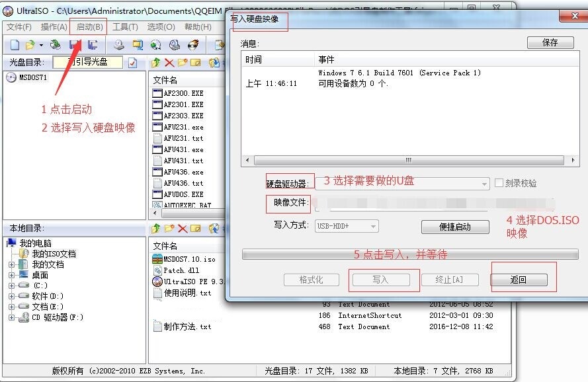Click the New file toolbar icon
Image resolution: width=588 pixels, height=382 pixels.
click(x=15, y=45)
